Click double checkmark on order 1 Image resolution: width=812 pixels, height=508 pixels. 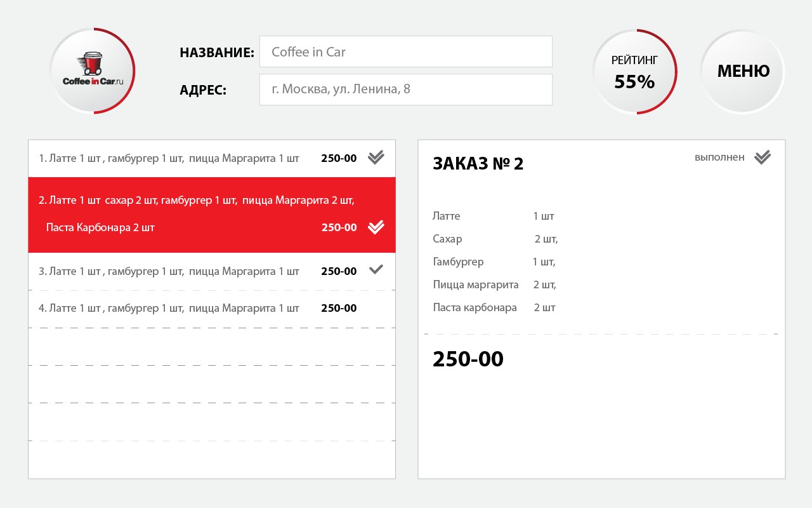point(376,157)
